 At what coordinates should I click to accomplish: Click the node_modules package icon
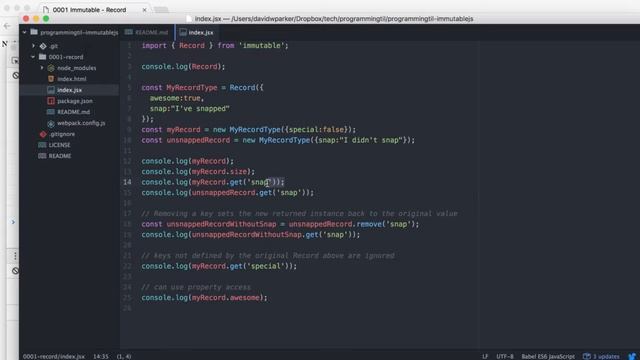[51, 68]
